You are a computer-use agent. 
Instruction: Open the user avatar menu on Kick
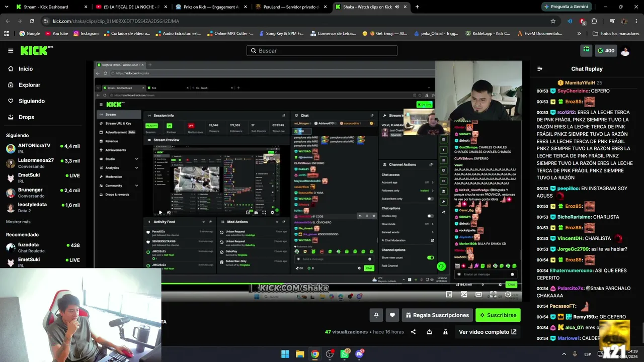click(x=625, y=51)
